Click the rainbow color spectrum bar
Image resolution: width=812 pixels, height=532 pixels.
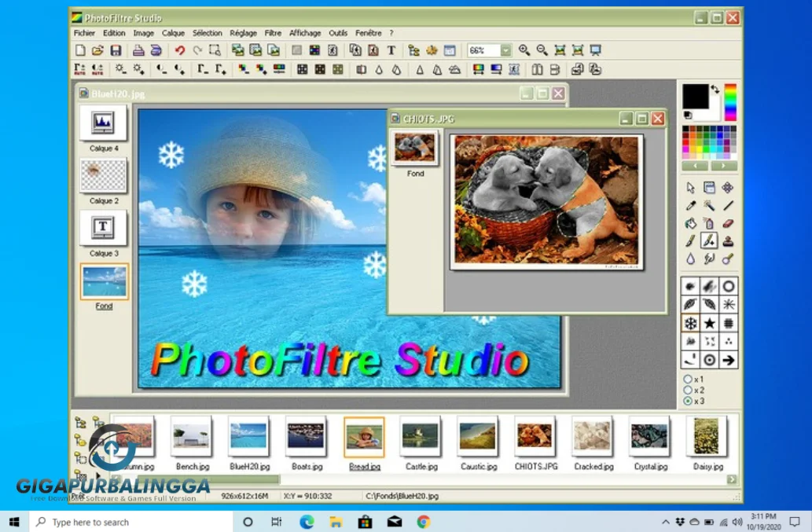(x=730, y=102)
